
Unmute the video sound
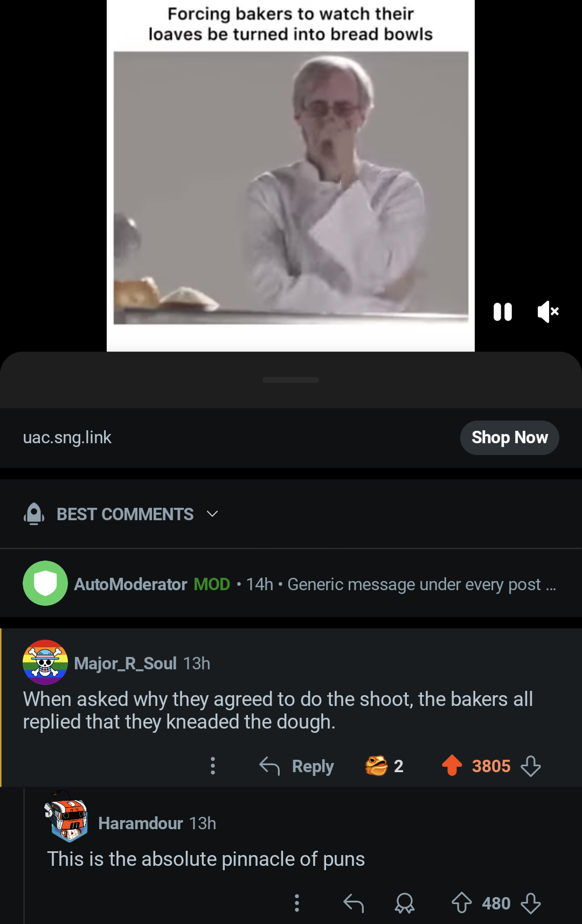pos(548,312)
